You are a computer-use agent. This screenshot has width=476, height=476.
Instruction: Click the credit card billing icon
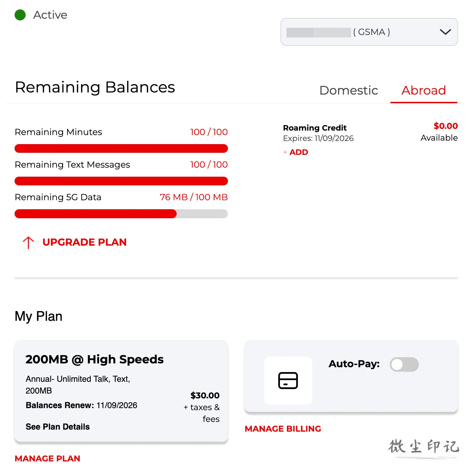coord(288,380)
